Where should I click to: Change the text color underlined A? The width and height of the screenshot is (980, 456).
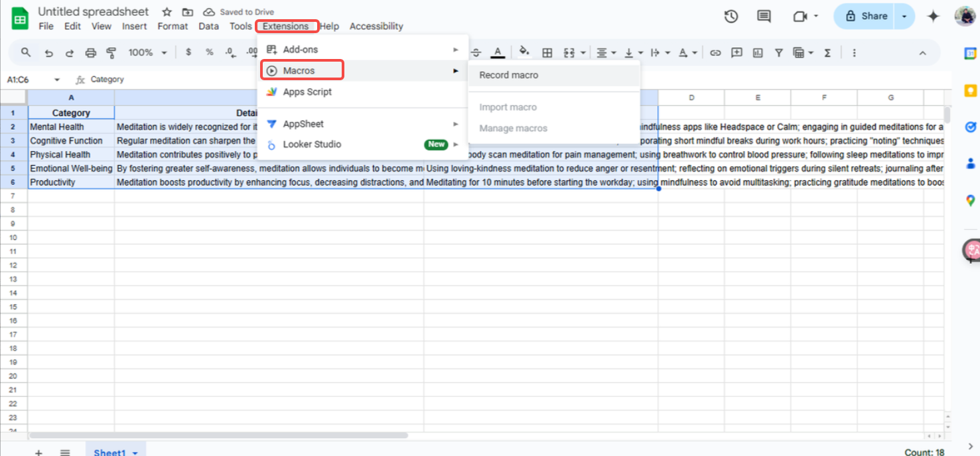[x=498, y=52]
